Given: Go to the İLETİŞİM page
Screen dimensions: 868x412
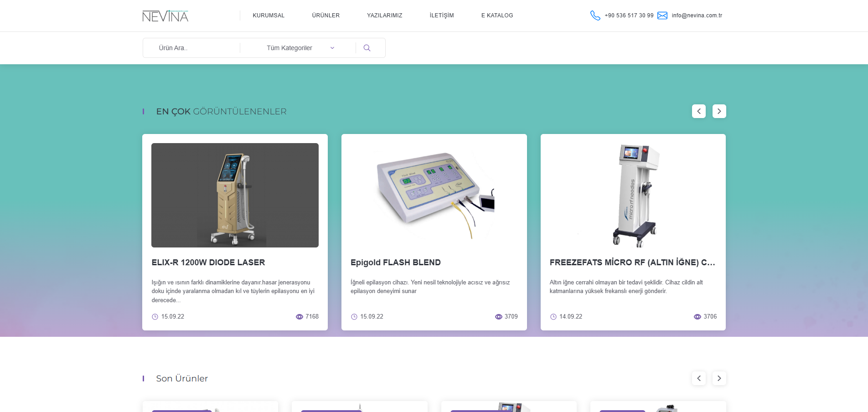Looking at the screenshot, I should [x=442, y=15].
